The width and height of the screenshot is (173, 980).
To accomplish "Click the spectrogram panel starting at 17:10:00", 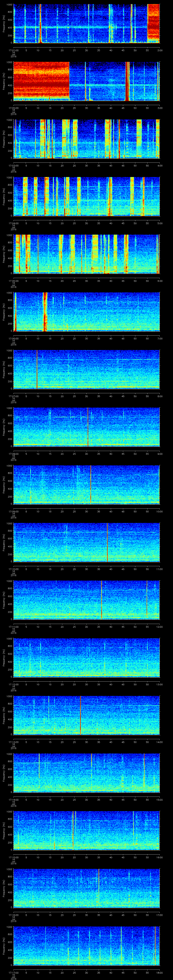I will (86, 543).
